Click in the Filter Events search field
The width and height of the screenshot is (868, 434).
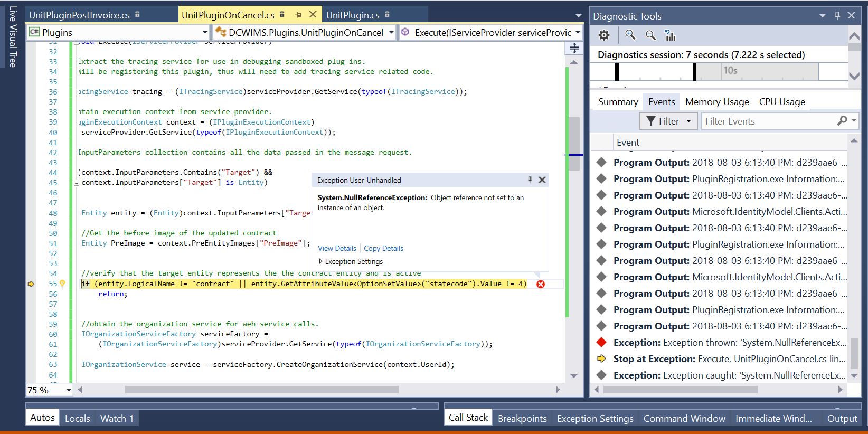point(768,121)
